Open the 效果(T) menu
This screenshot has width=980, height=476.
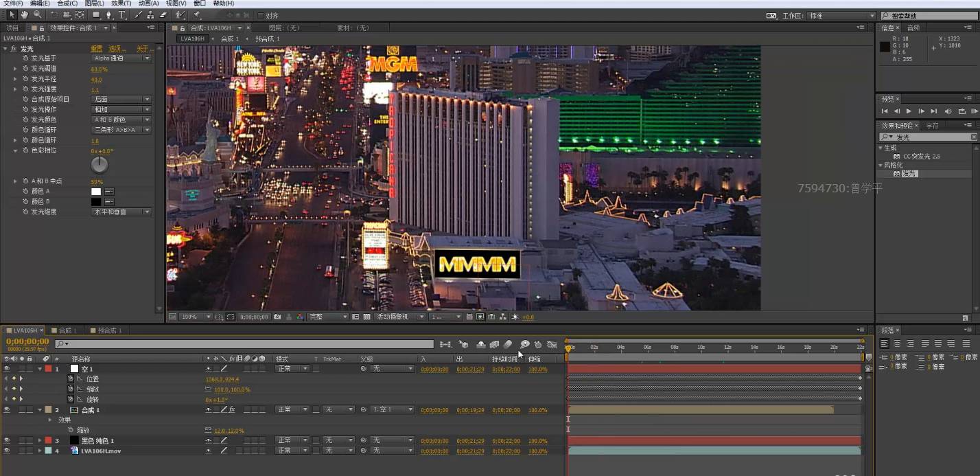click(121, 3)
